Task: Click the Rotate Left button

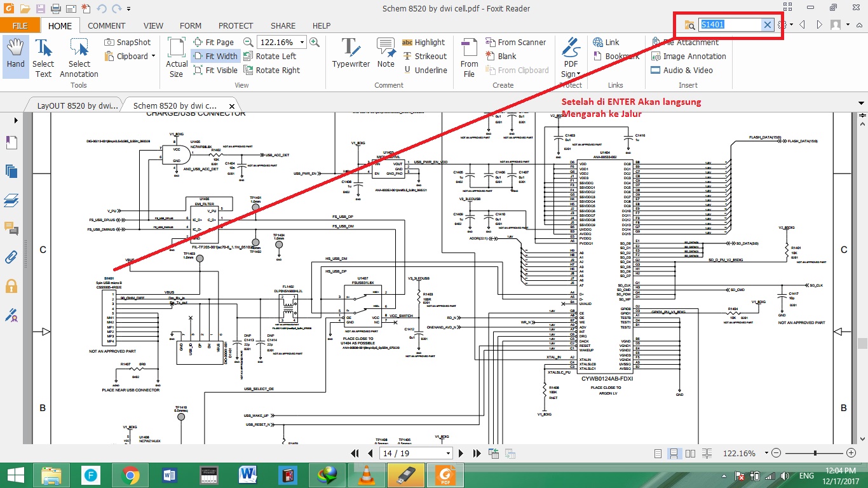Action: [273, 56]
